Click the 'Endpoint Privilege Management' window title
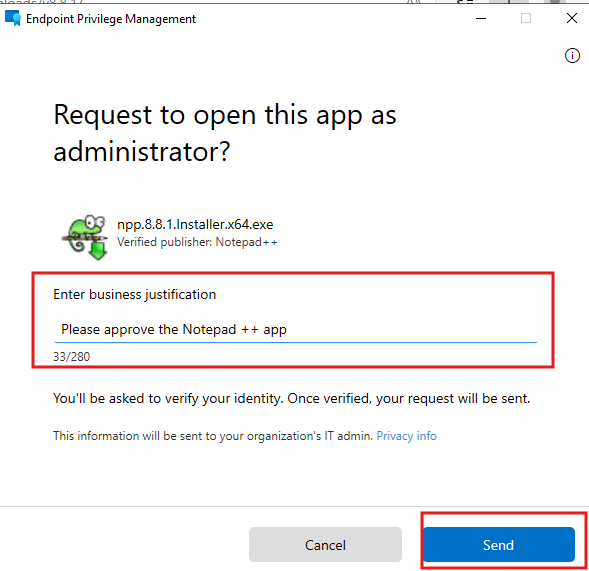The height and width of the screenshot is (571, 589). 111,19
